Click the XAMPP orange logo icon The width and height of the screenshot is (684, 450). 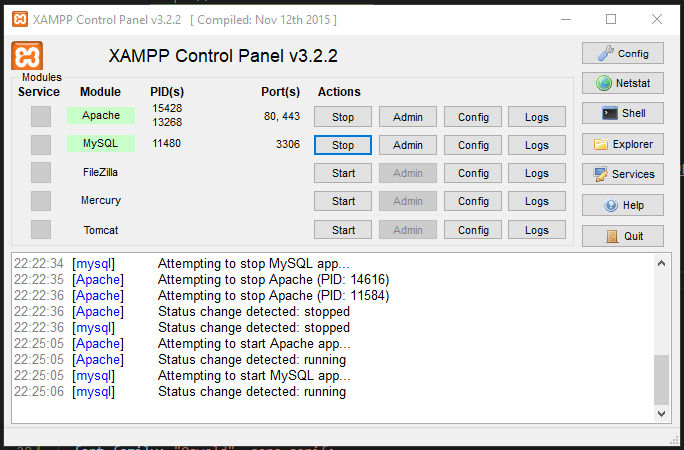pyautogui.click(x=27, y=56)
